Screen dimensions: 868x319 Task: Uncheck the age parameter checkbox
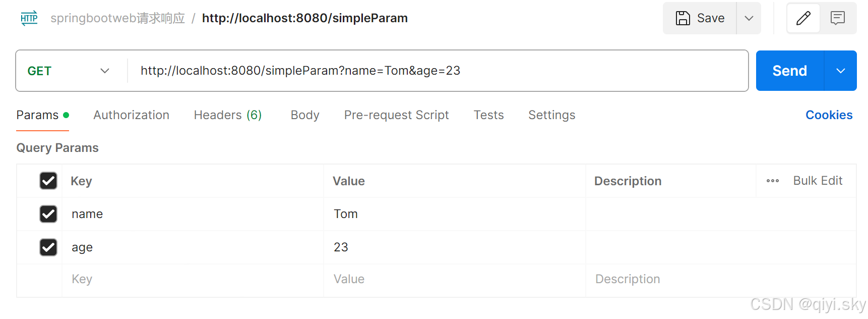point(48,247)
